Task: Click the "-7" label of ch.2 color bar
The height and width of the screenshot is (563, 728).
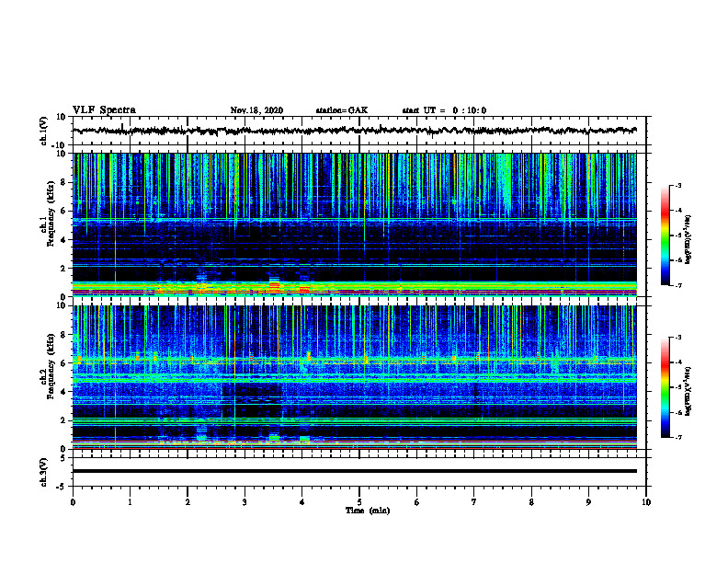Action: 677,437
